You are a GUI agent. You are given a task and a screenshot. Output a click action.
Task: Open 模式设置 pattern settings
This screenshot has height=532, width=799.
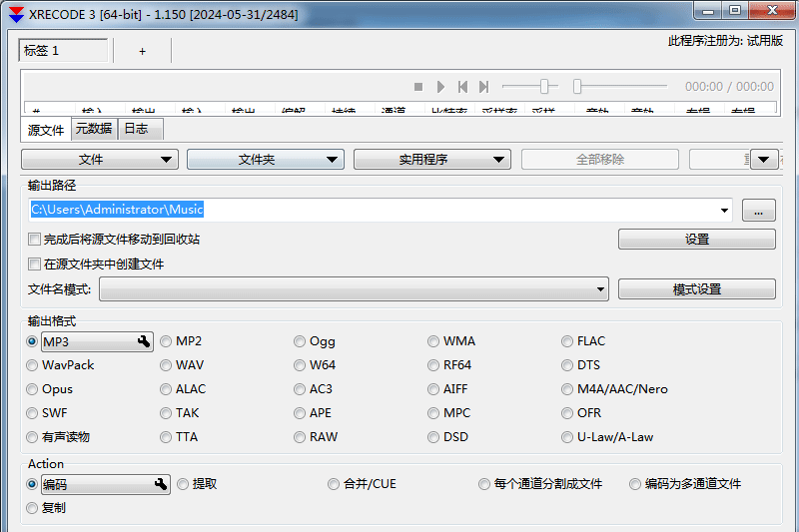696,289
